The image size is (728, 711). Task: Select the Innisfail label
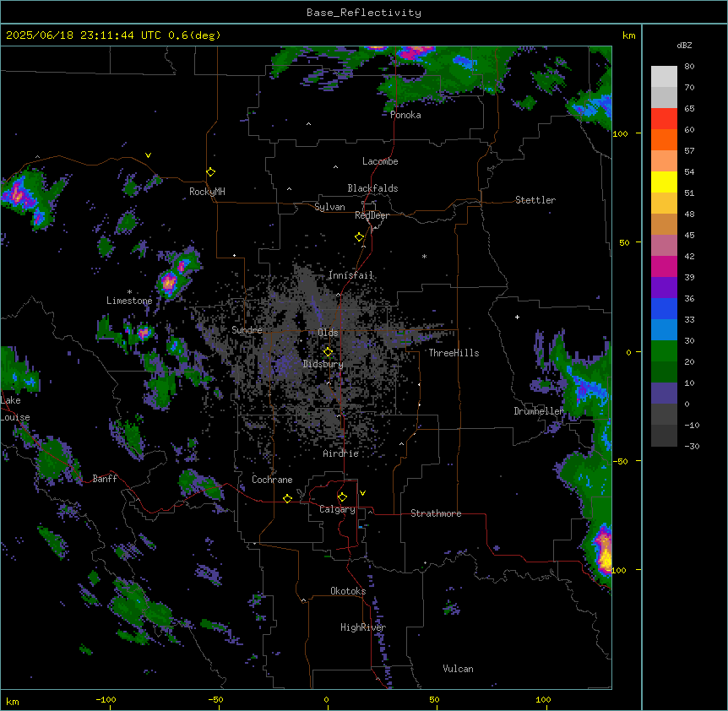click(350, 275)
